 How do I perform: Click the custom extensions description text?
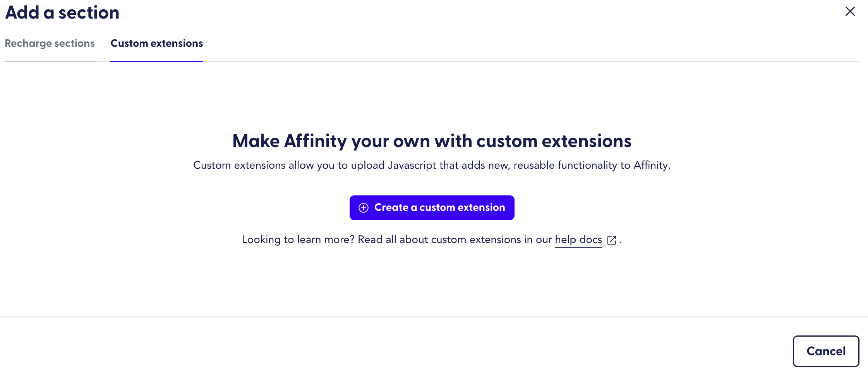coord(432,165)
